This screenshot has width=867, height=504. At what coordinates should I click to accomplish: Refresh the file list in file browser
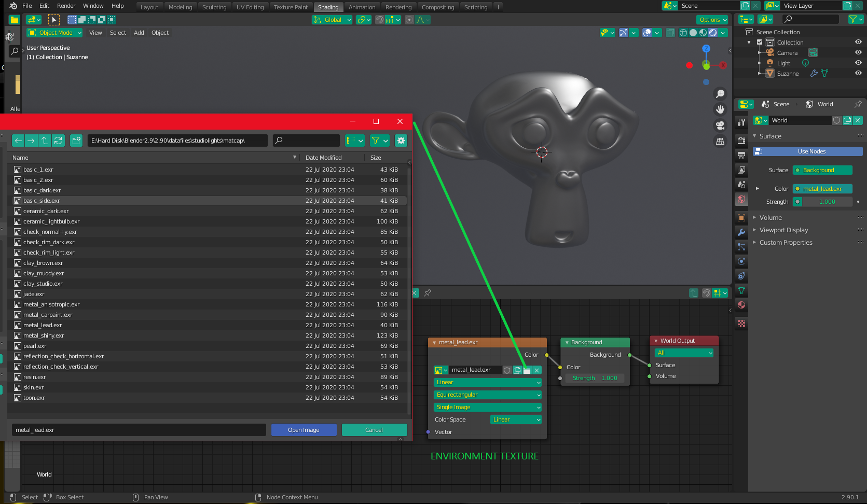tap(58, 141)
